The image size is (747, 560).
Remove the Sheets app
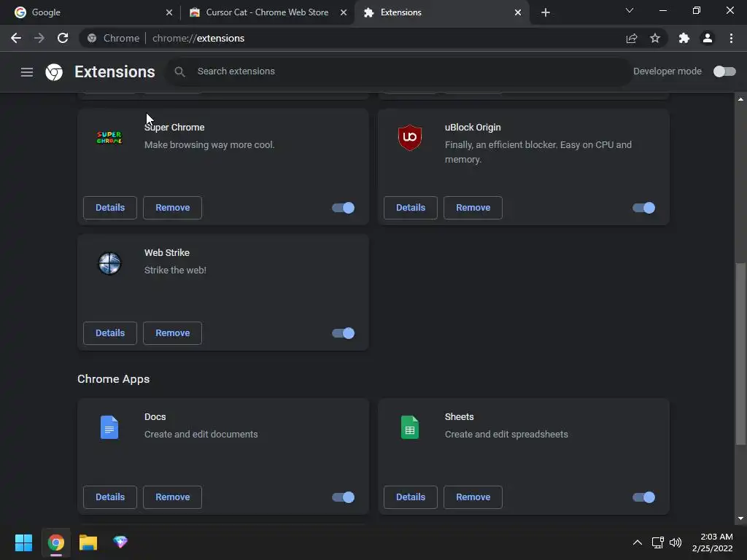point(473,497)
